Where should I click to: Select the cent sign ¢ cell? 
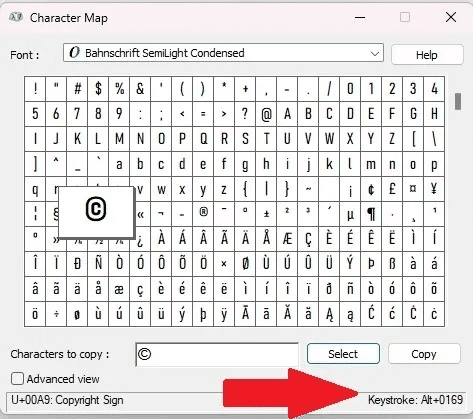coord(371,189)
